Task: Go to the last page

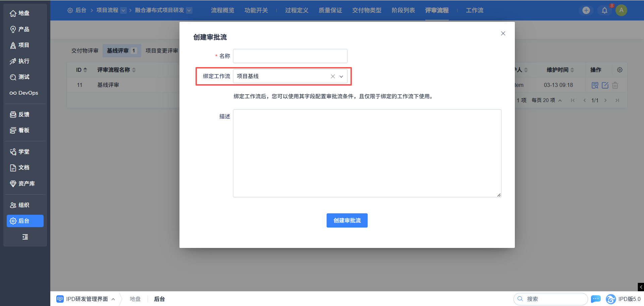Action: pos(617,100)
